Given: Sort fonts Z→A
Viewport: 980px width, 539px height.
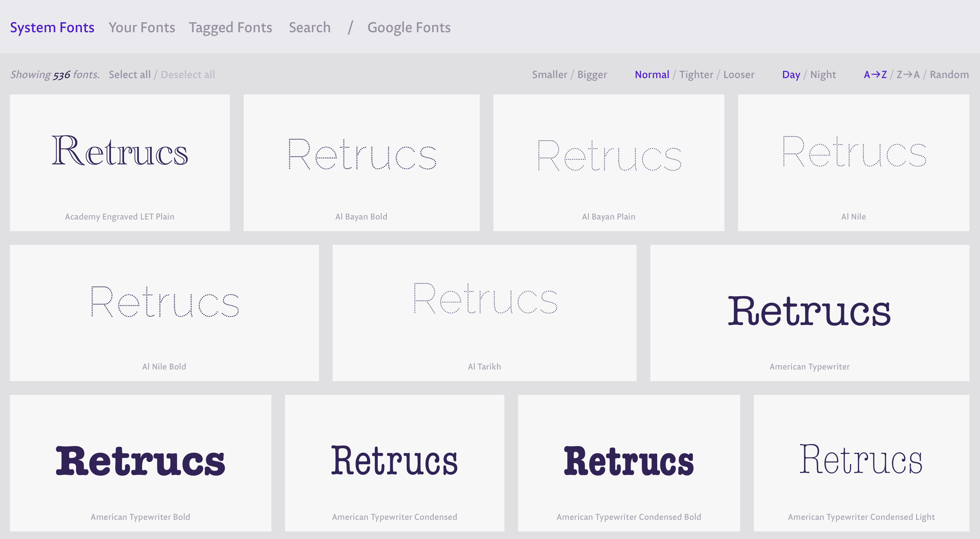Looking at the screenshot, I should coord(908,75).
